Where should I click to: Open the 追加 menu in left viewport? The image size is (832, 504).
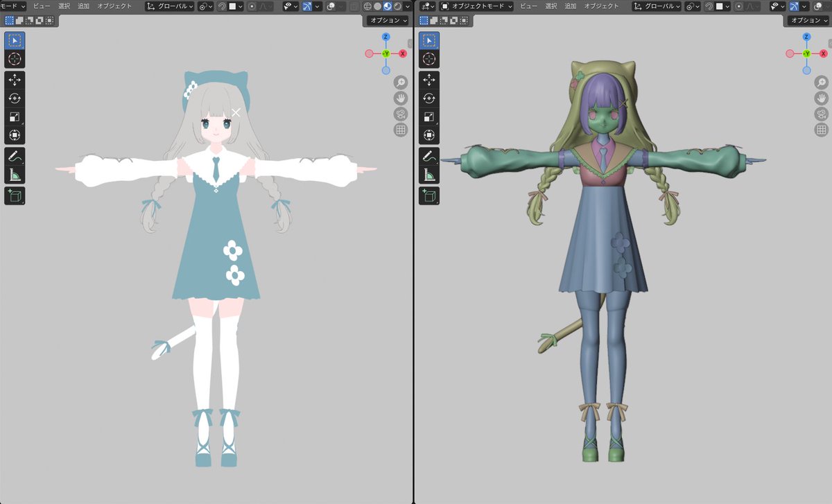point(83,6)
